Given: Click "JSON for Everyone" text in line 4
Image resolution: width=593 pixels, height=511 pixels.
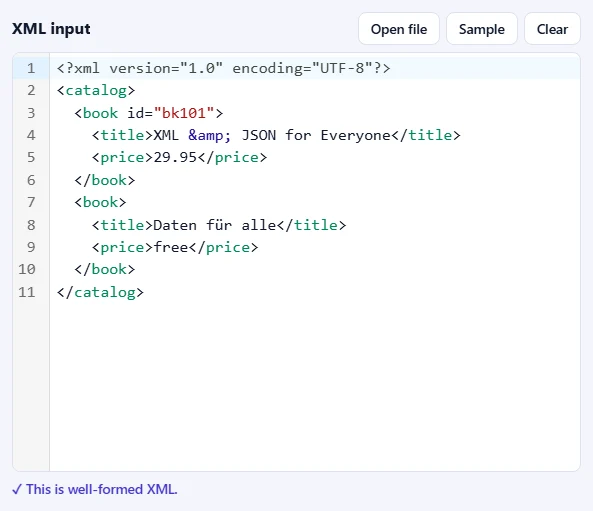Looking at the screenshot, I should 316,135.
